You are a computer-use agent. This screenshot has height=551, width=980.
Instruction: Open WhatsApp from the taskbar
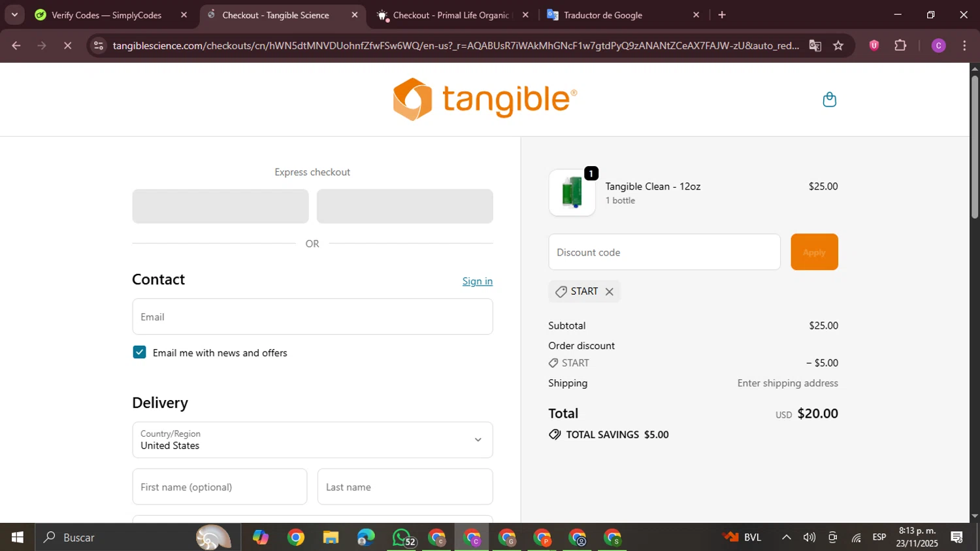click(x=402, y=537)
